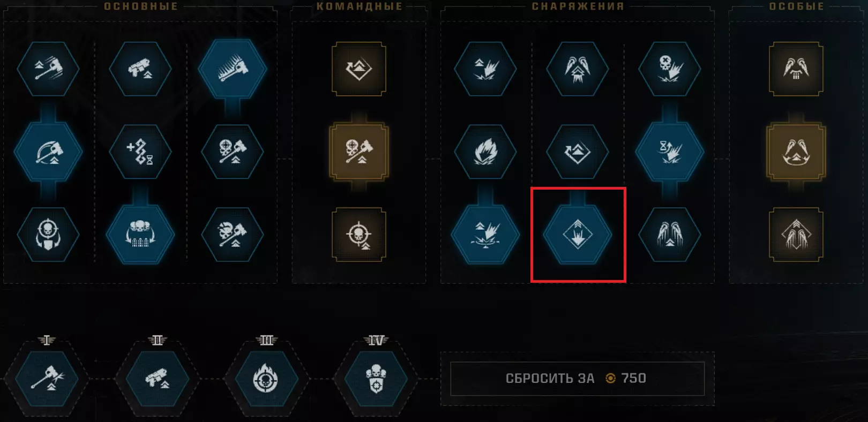Choose the top gold diamond arrow team perk
Screen dimensions: 868x422
359,69
